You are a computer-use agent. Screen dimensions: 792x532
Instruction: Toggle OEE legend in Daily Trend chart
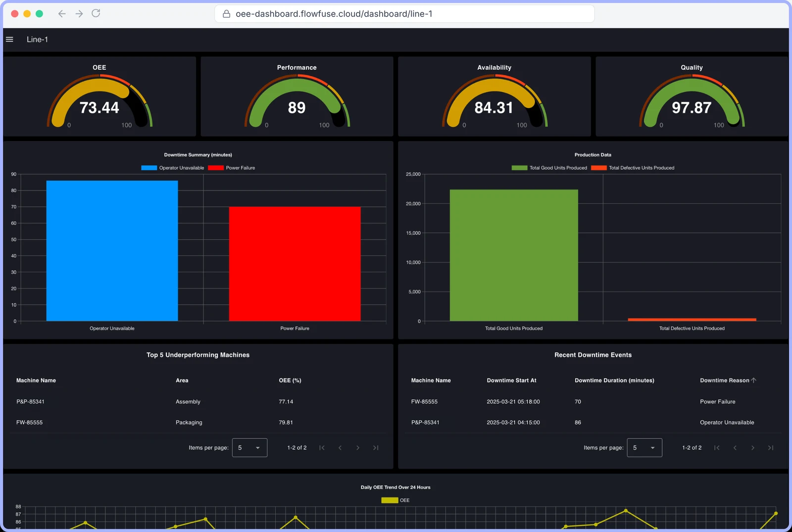tap(396, 500)
